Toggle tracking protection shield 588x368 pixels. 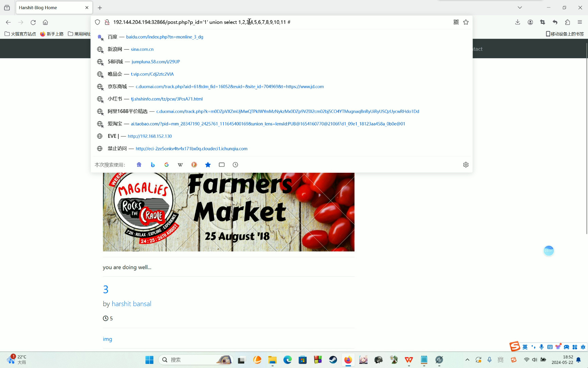click(x=97, y=22)
